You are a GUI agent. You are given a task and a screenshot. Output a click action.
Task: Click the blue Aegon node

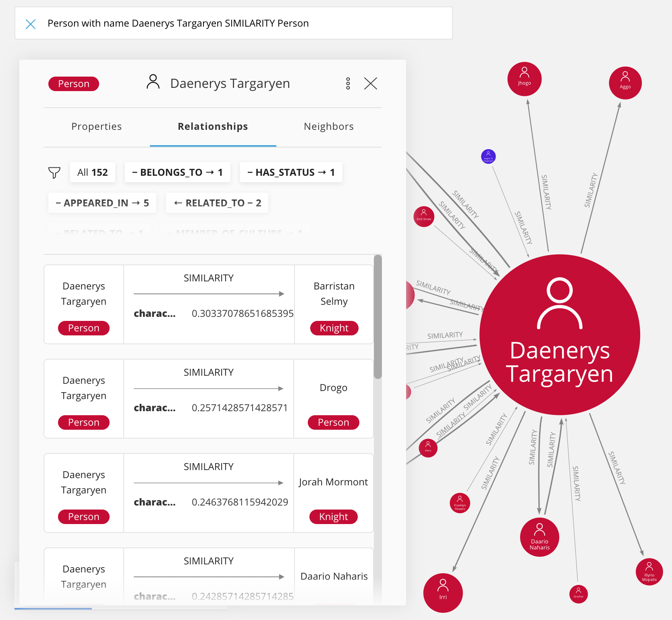489,156
